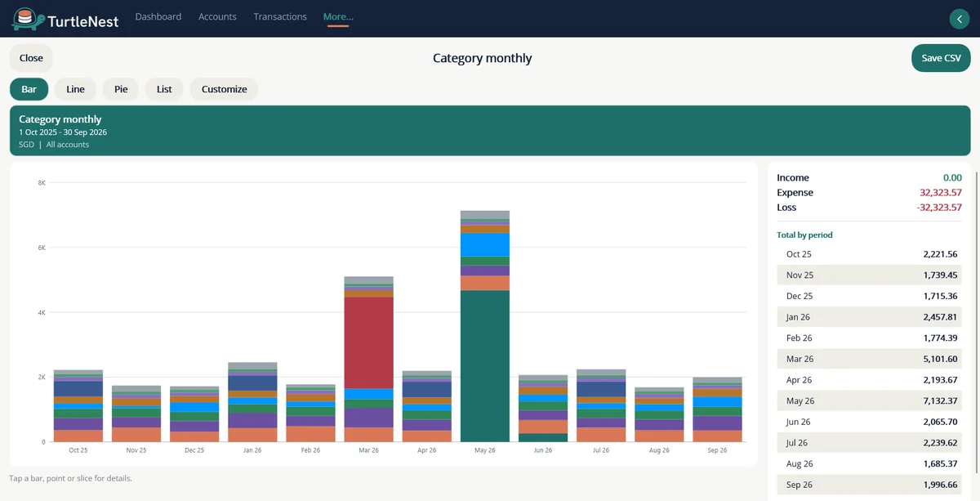
Task: Click the Expense 32,323.57 summary line
Action: click(869, 193)
